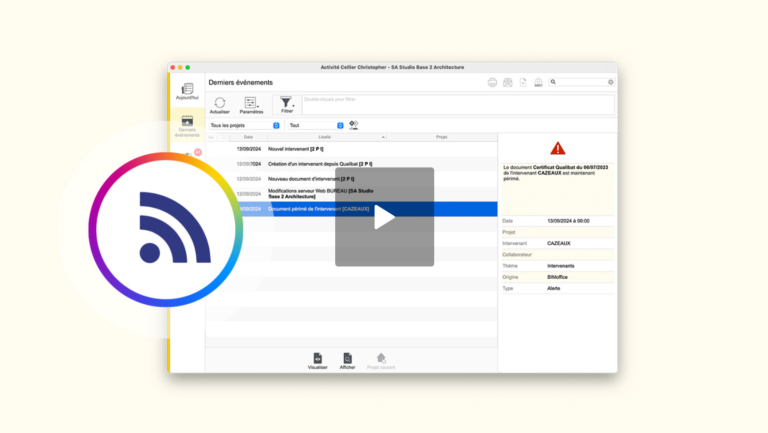
Task: Click the icon right of the Tout dropdown
Action: (x=354, y=125)
